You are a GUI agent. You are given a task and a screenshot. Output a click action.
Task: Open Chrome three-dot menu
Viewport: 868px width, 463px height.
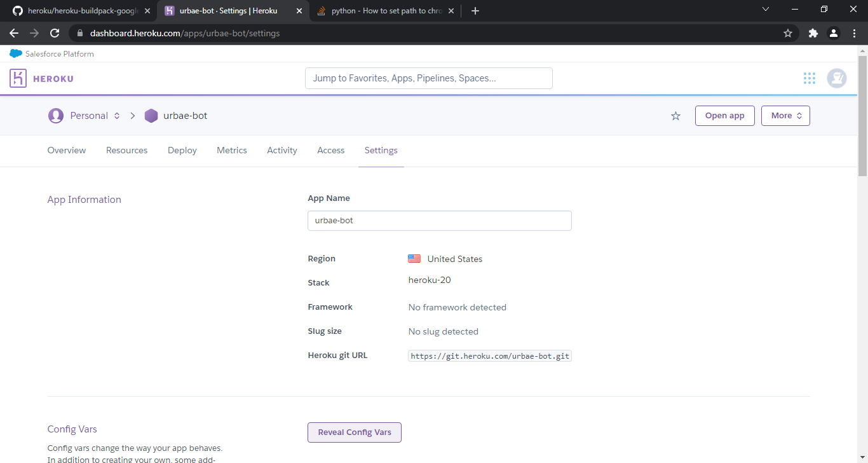point(854,33)
